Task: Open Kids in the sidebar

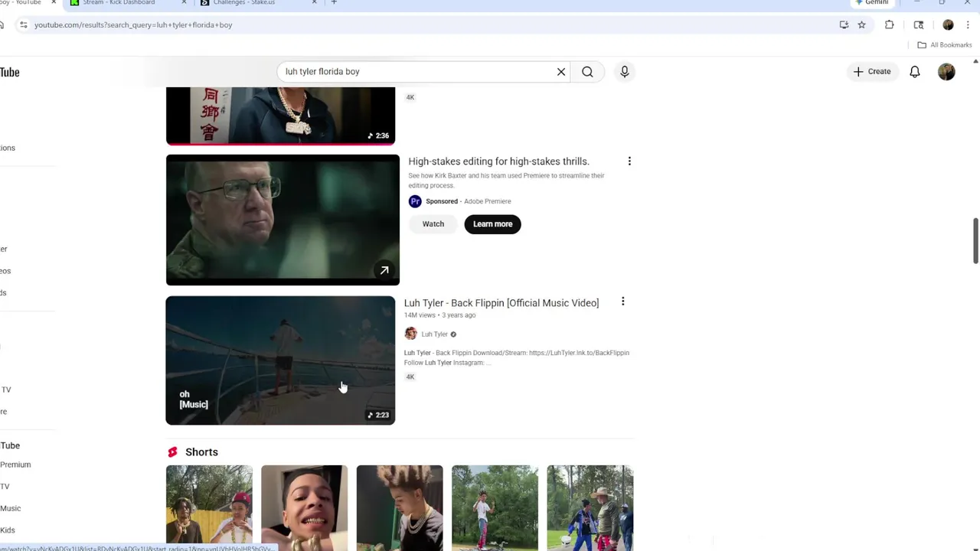Action: click(8, 530)
